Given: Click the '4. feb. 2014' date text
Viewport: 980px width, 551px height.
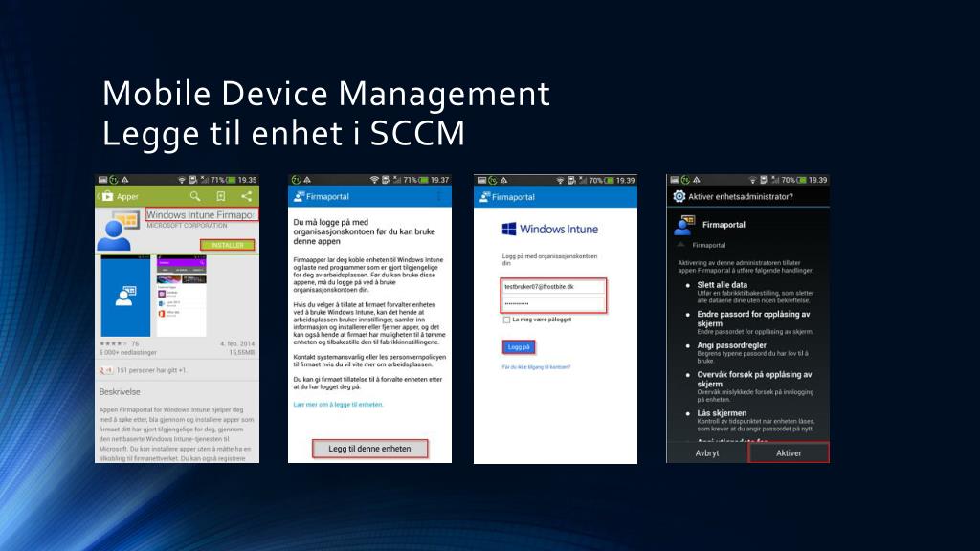Looking at the screenshot, I should (237, 343).
